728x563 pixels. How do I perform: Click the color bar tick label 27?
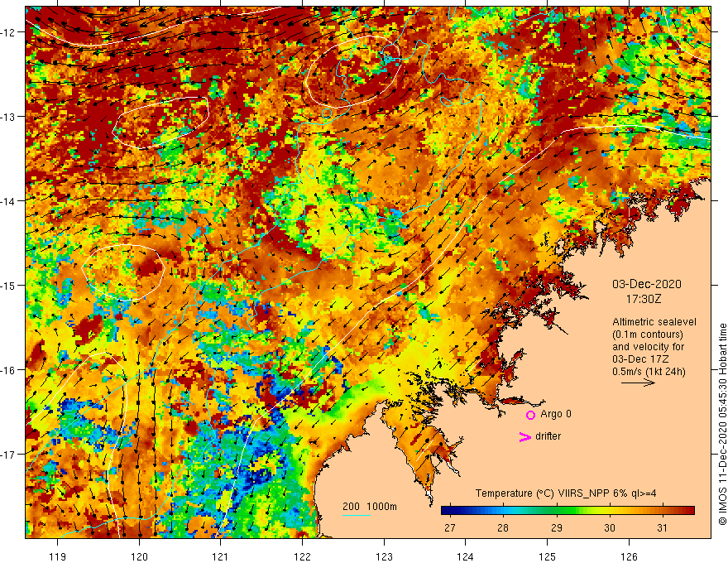(449, 528)
